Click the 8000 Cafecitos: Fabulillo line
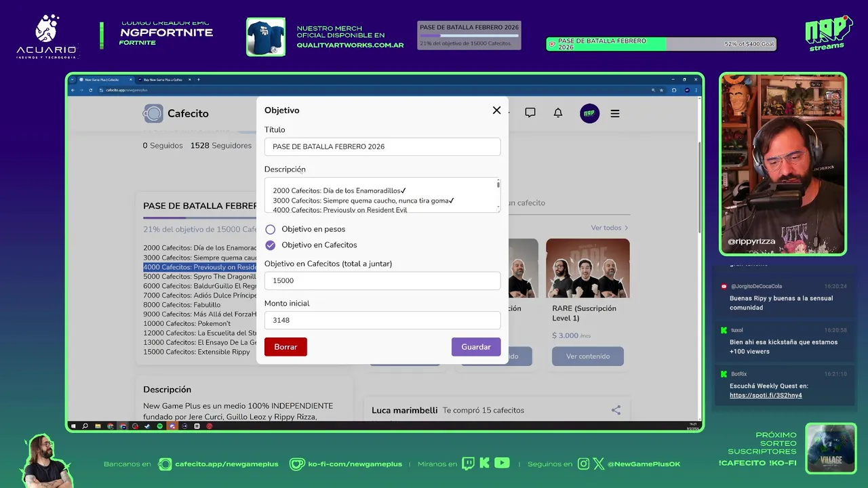868x488 pixels. (182, 305)
